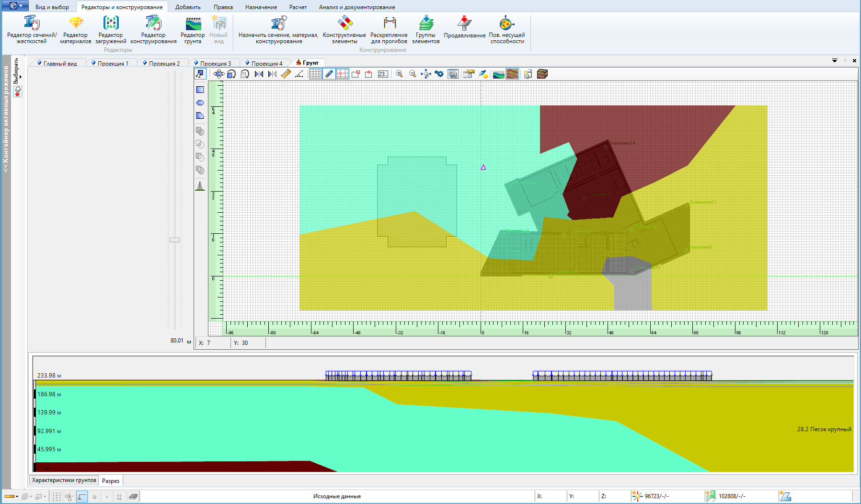This screenshot has width=861, height=504.
Task: Click the fit-all zoom arrows icon
Action: point(425,74)
